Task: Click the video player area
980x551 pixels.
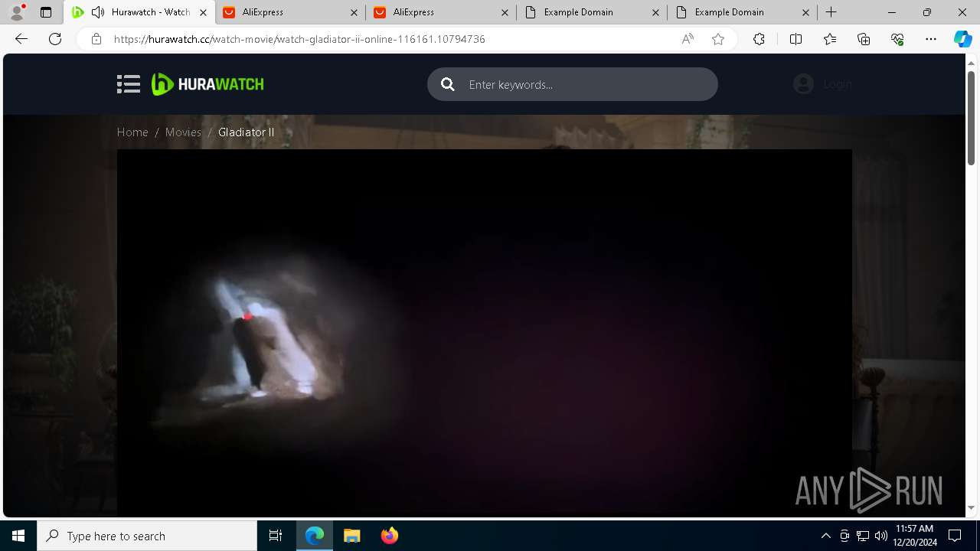Action: pyautogui.click(x=484, y=333)
